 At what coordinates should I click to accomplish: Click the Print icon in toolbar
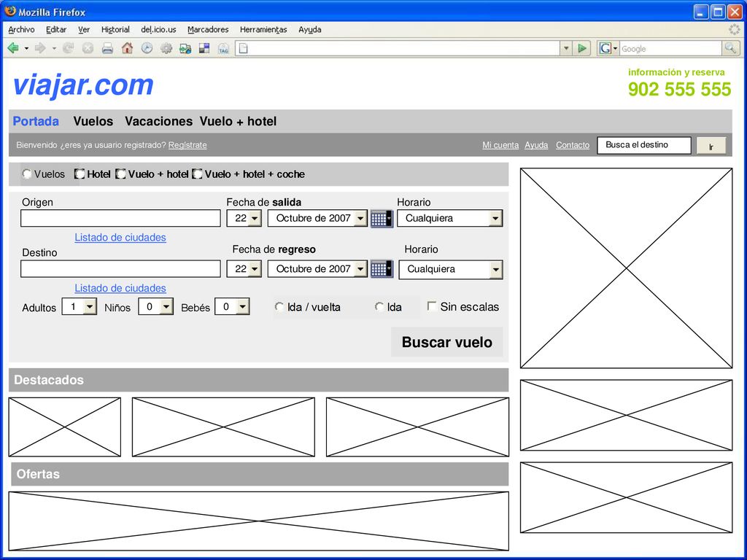pos(107,48)
